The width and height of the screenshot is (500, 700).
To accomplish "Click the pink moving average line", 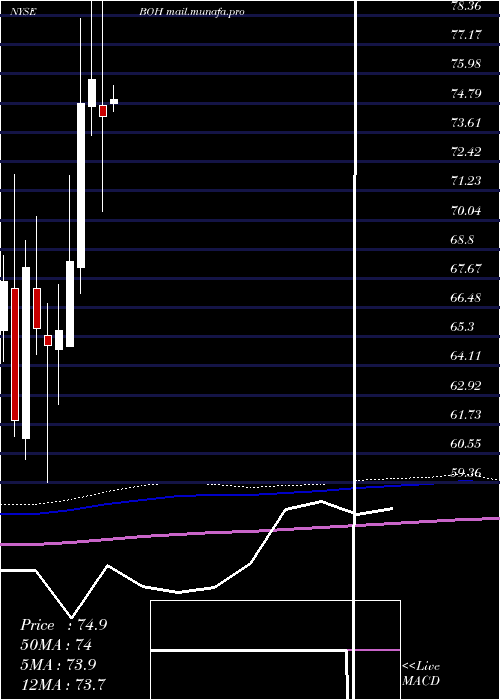I will tap(250, 531).
